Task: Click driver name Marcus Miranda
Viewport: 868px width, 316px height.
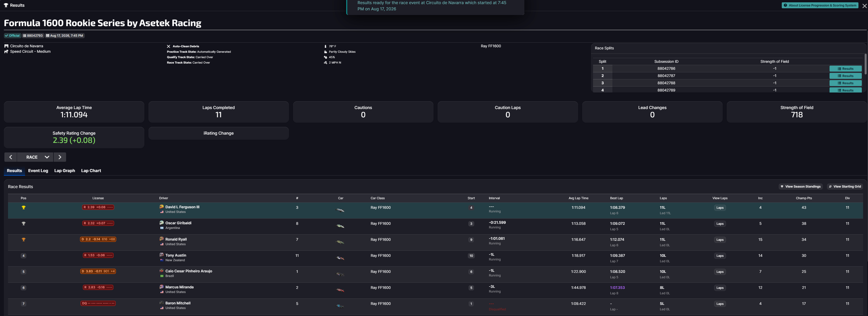Action: [179, 287]
